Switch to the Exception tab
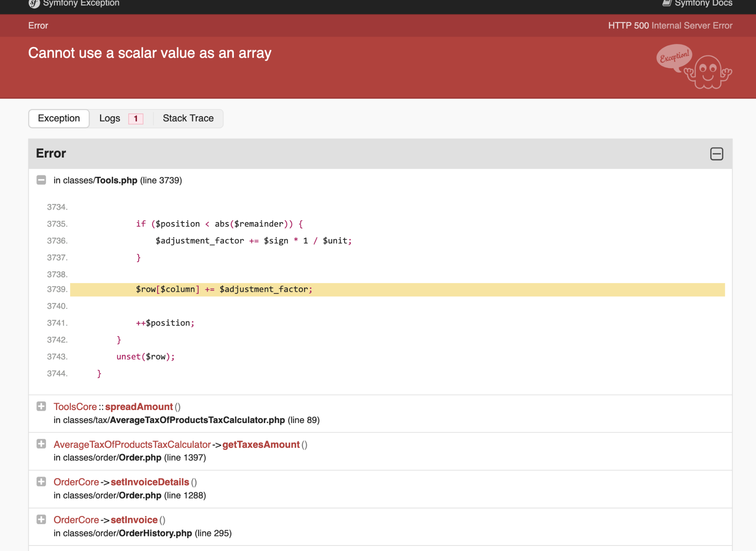Image resolution: width=756 pixels, height=551 pixels. tap(59, 119)
